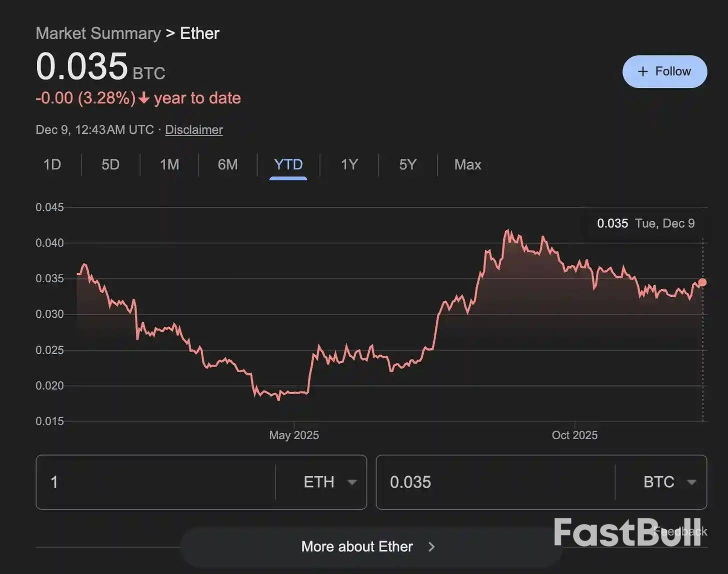Click the ETH amount input field
728x574 pixels.
(155, 482)
